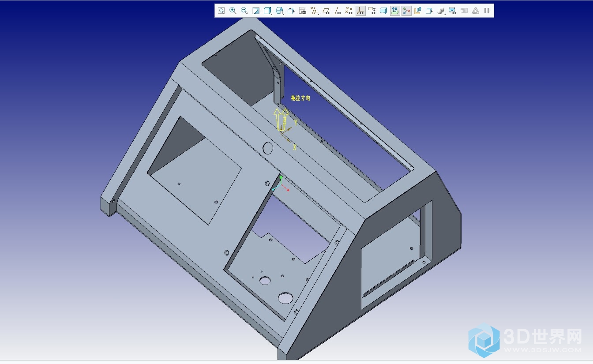The width and height of the screenshot is (593, 364).
Task: Click the blue layers display icon
Action: [x=453, y=11]
